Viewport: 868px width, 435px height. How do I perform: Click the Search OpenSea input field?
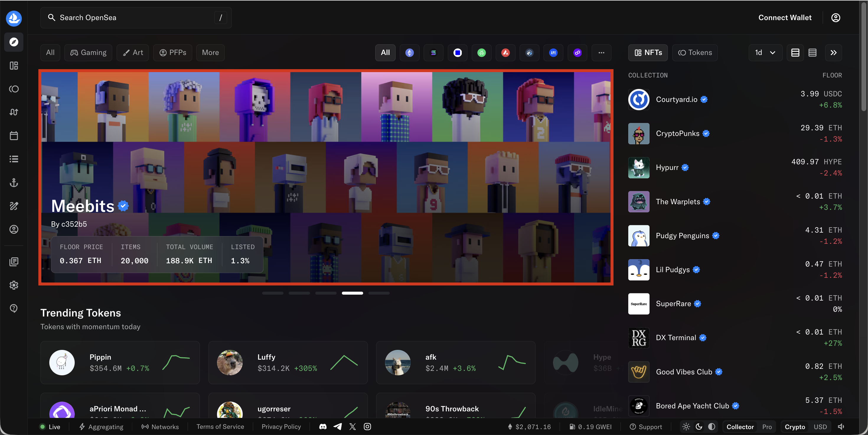tap(135, 17)
